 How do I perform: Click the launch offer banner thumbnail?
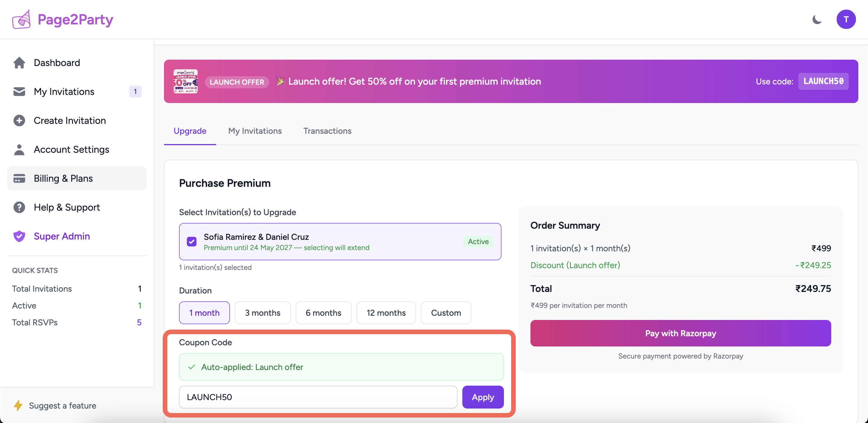pos(185,81)
